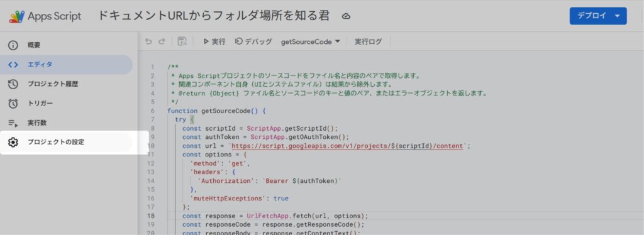Select the エディタ code brackets icon

click(13, 64)
